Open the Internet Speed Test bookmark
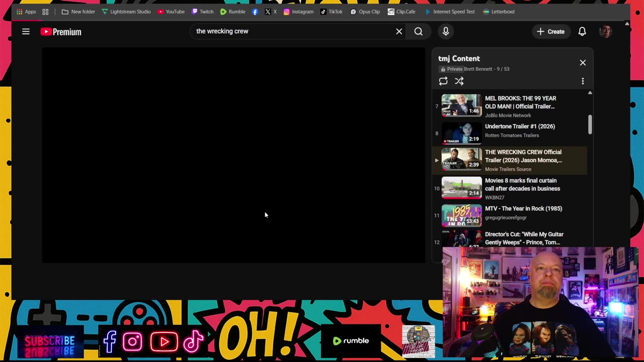 449,12
